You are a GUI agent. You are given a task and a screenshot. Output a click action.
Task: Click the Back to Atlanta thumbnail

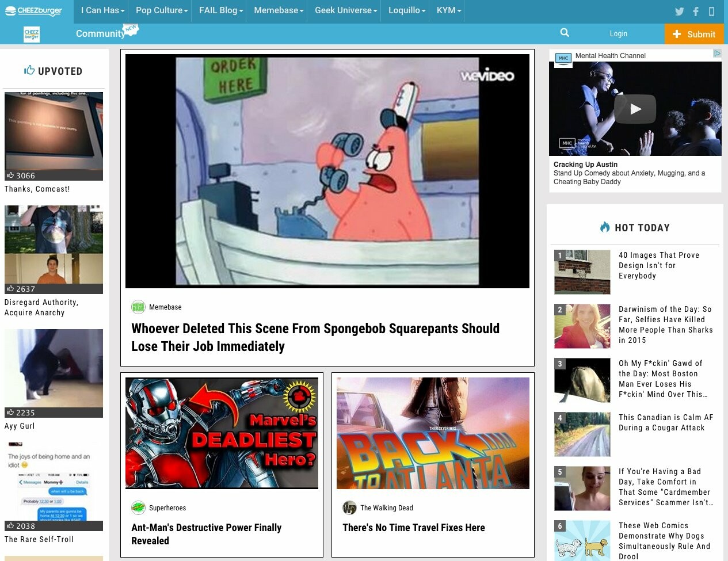433,433
